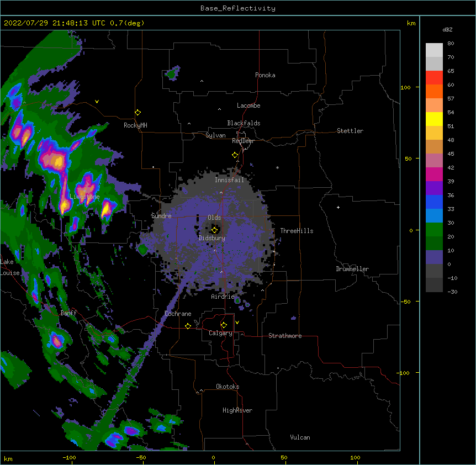Click the dBZ legend heading

click(x=447, y=29)
